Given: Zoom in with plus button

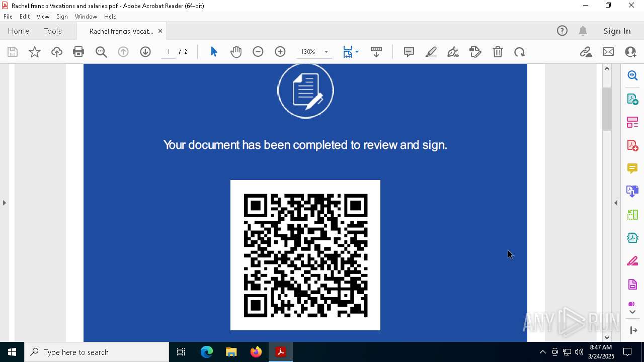Looking at the screenshot, I should [280, 52].
